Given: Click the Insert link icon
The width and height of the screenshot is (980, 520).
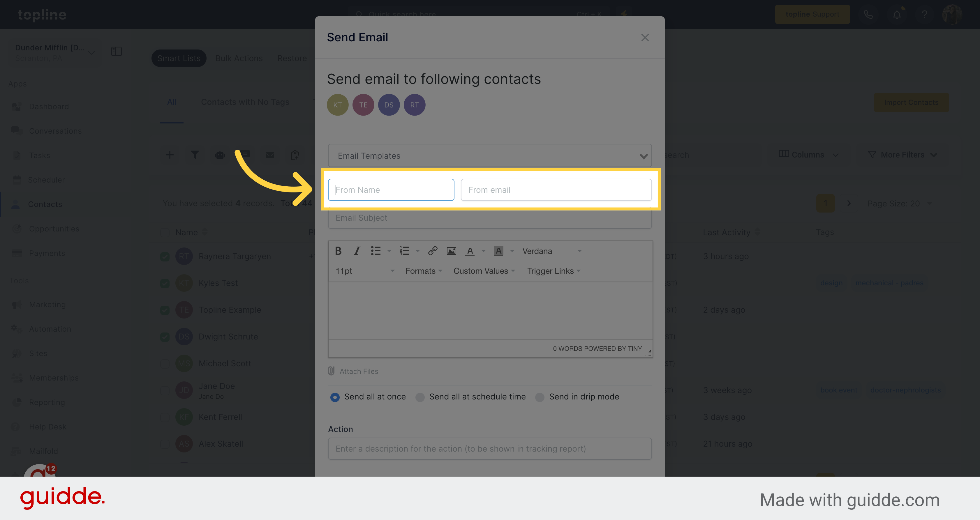Looking at the screenshot, I should [x=432, y=251].
